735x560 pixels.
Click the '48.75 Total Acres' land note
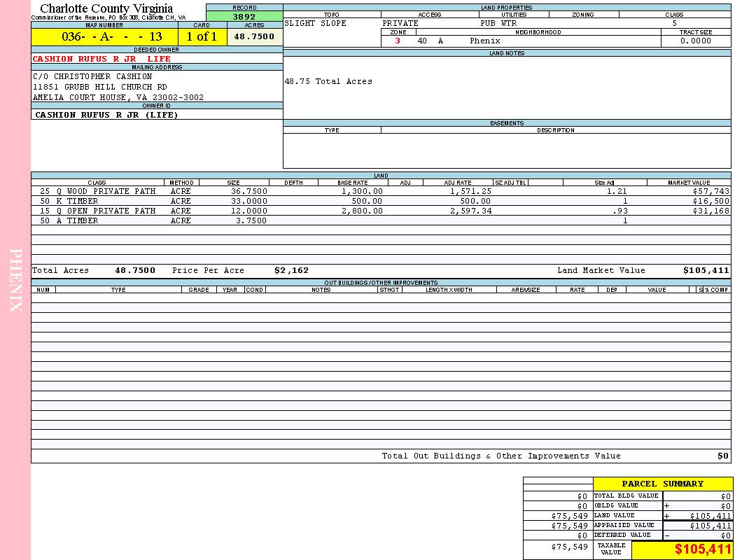click(328, 82)
